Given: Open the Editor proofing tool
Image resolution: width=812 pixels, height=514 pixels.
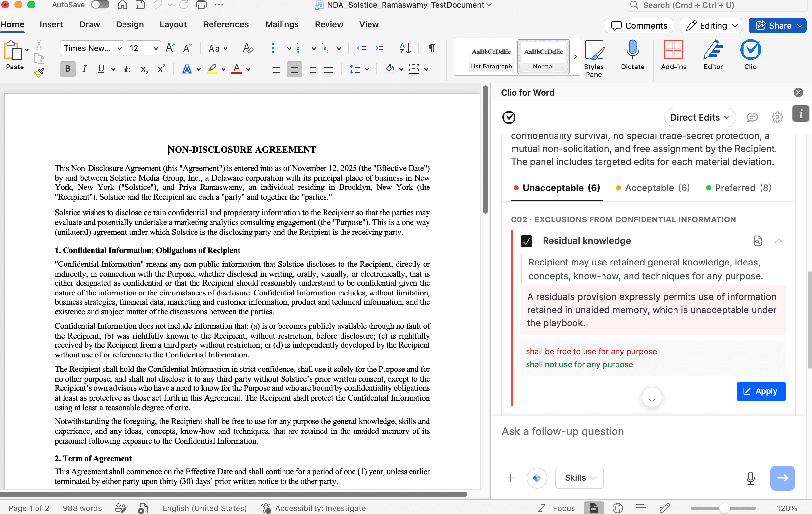Looking at the screenshot, I should tap(713, 55).
